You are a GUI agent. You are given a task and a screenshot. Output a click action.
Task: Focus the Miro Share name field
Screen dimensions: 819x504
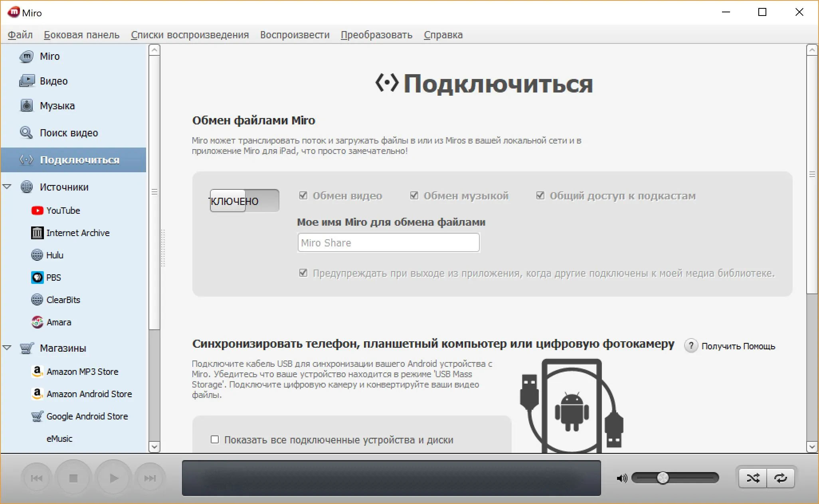388,242
